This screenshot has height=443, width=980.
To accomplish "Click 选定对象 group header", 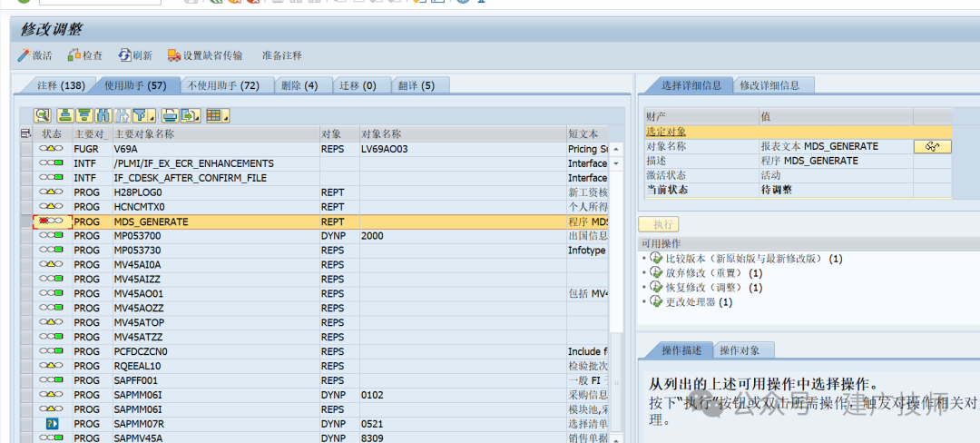I will coord(799,132).
